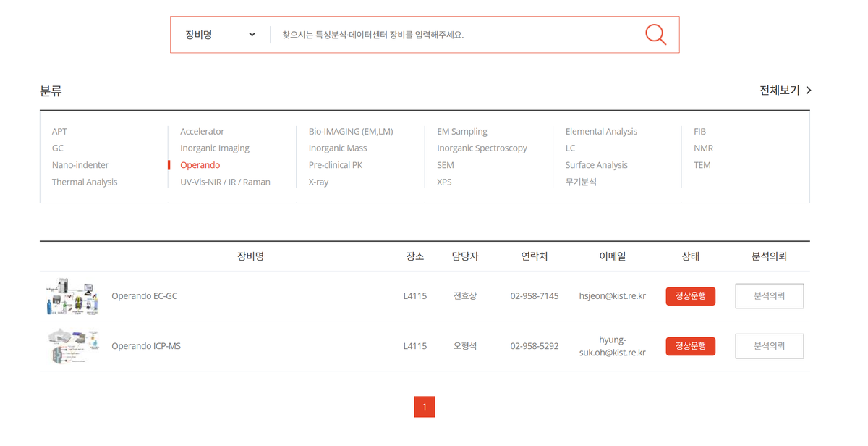Viewport: 868px width, 446px height.
Task: Open the Operando EC-GC equipment name
Action: (x=144, y=296)
